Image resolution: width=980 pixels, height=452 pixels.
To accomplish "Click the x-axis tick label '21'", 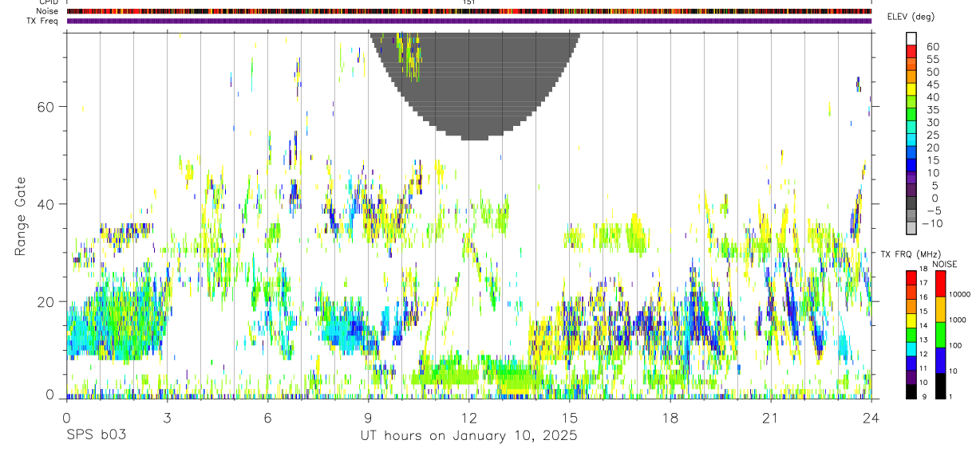I will pyautogui.click(x=771, y=418).
